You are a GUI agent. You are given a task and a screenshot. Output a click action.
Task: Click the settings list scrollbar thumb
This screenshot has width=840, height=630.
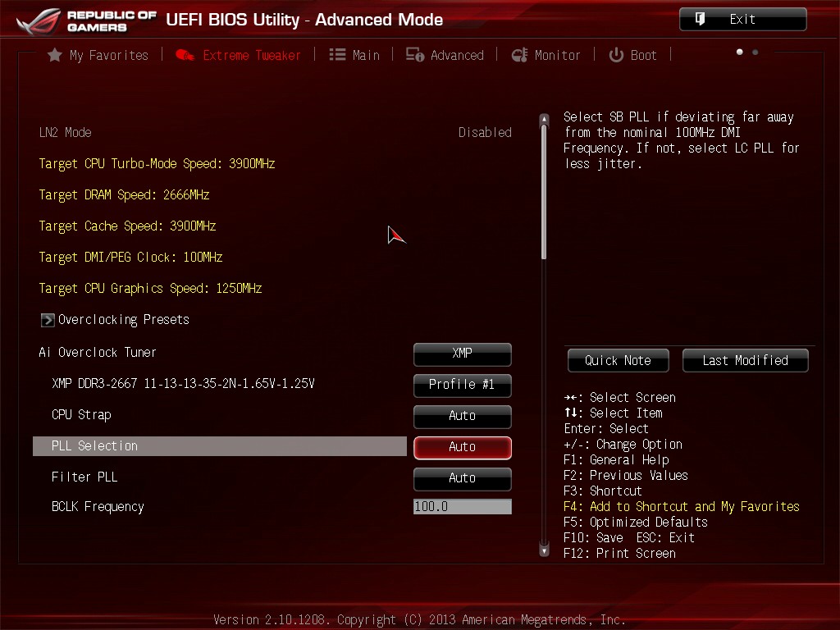[x=545, y=192]
